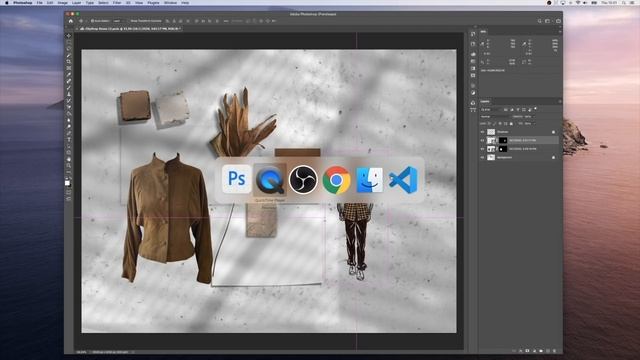Open the File menu
Image resolution: width=640 pixels, height=360 pixels.
pyautogui.click(x=40, y=3)
